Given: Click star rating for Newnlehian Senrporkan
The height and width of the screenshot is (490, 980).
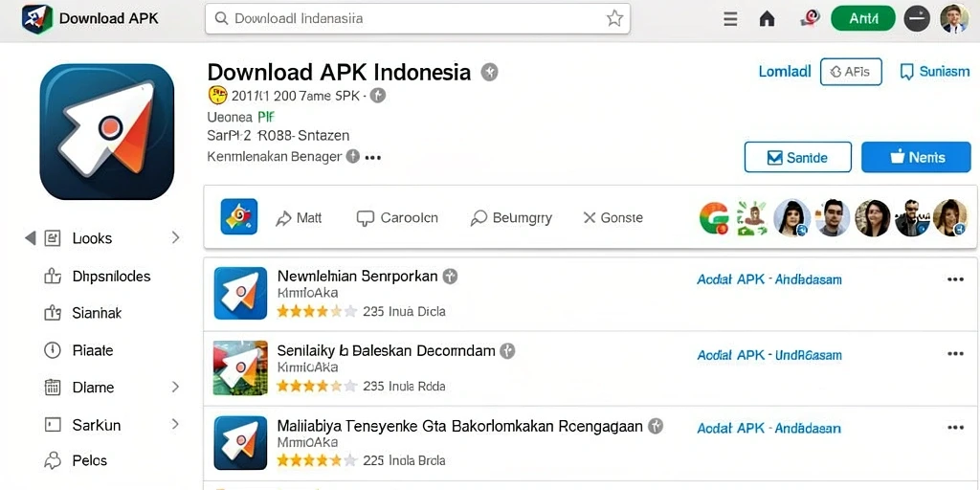Looking at the screenshot, I should [x=317, y=311].
